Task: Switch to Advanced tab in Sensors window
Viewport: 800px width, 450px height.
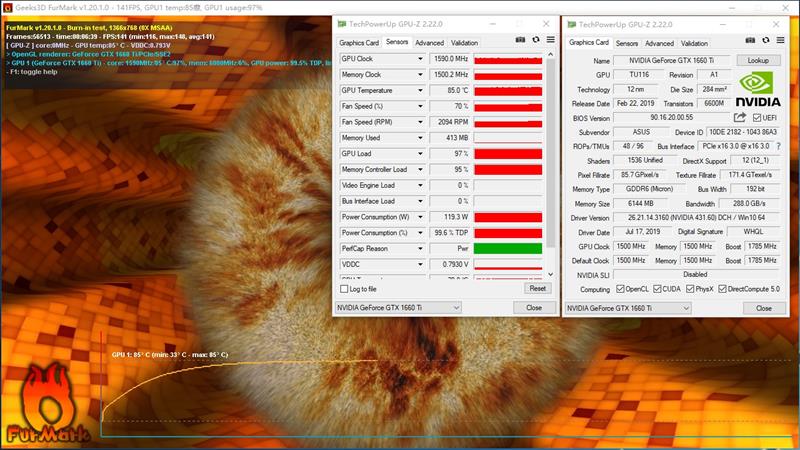Action: [429, 43]
